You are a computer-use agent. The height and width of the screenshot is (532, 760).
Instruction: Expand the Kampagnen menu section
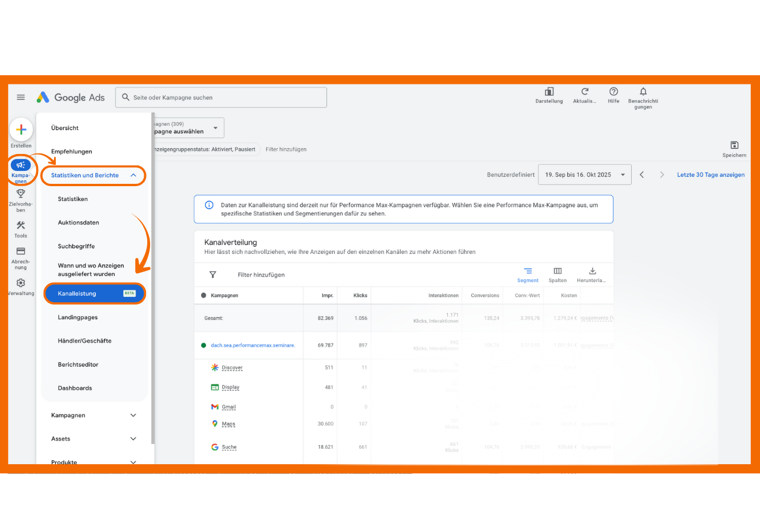click(x=133, y=415)
